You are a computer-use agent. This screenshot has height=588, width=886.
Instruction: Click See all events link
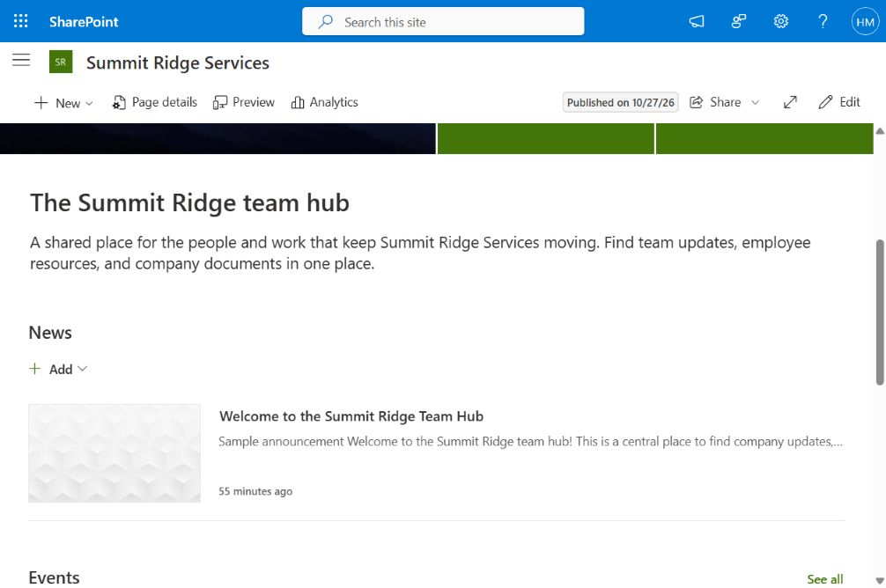pyautogui.click(x=825, y=579)
